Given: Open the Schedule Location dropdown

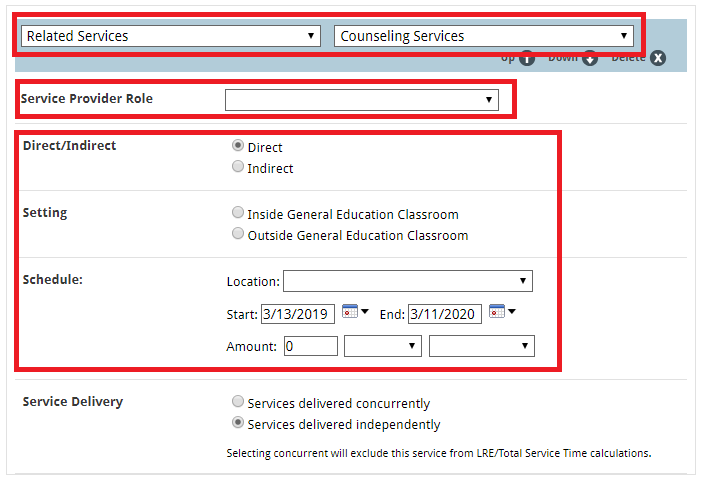Looking at the screenshot, I should pos(408,281).
